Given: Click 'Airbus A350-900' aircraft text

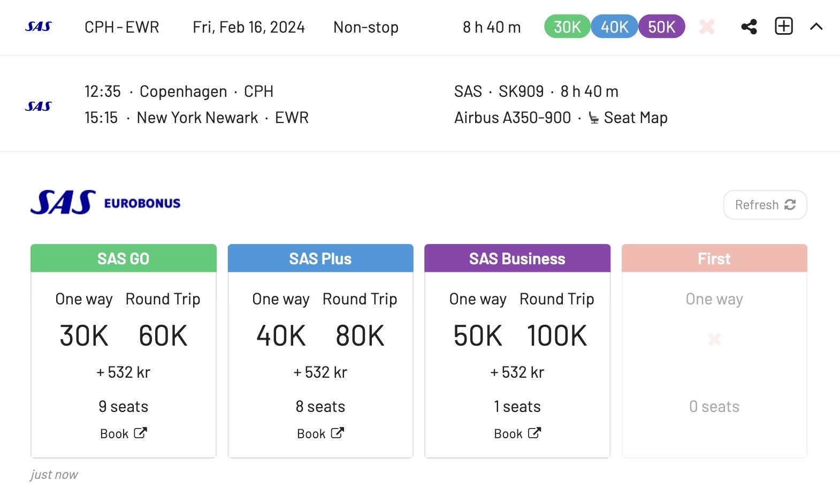Looking at the screenshot, I should click(513, 118).
